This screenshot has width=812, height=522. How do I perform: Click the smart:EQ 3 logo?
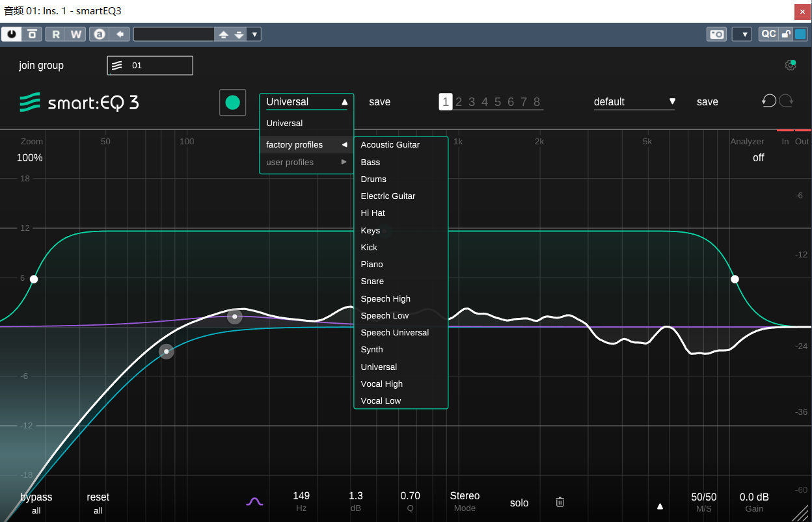[79, 102]
